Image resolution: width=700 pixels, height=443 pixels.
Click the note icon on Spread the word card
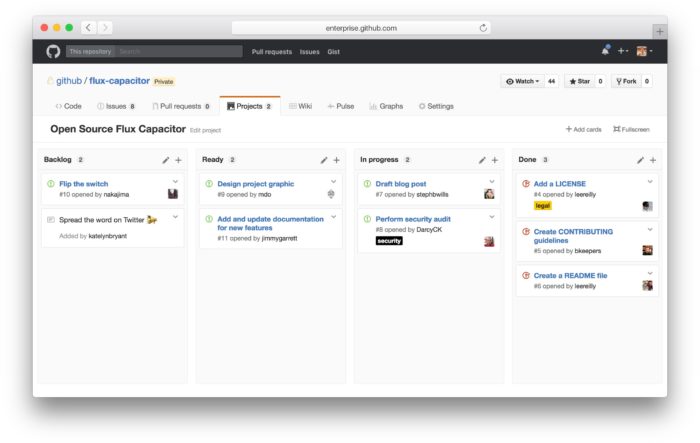(51, 220)
